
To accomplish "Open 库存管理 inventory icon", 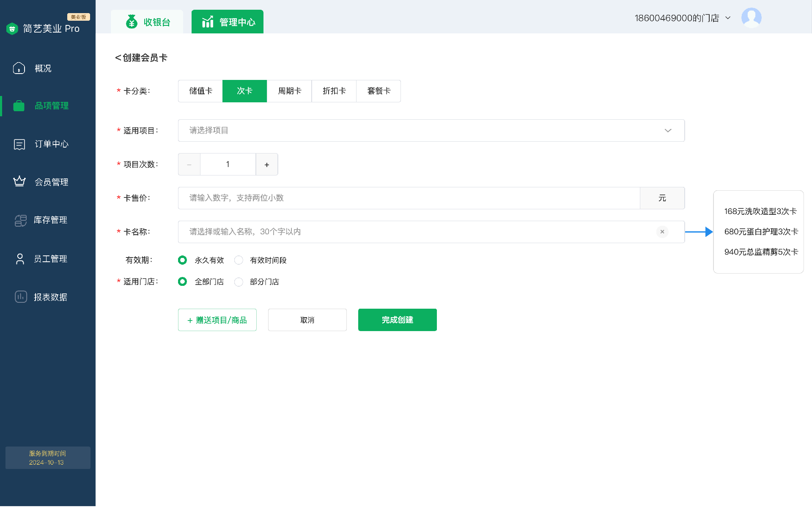I will tap(20, 220).
